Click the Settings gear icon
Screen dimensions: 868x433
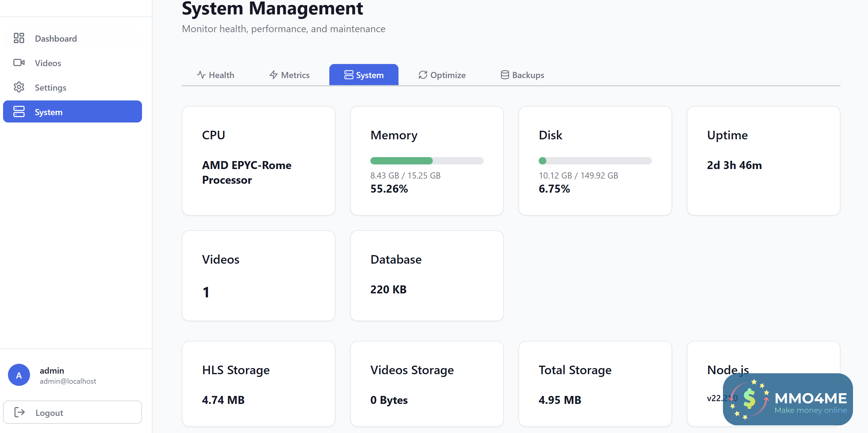19,87
